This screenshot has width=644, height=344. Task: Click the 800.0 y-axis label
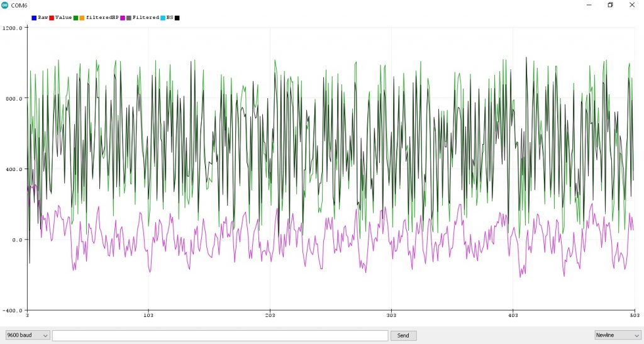[14, 99]
